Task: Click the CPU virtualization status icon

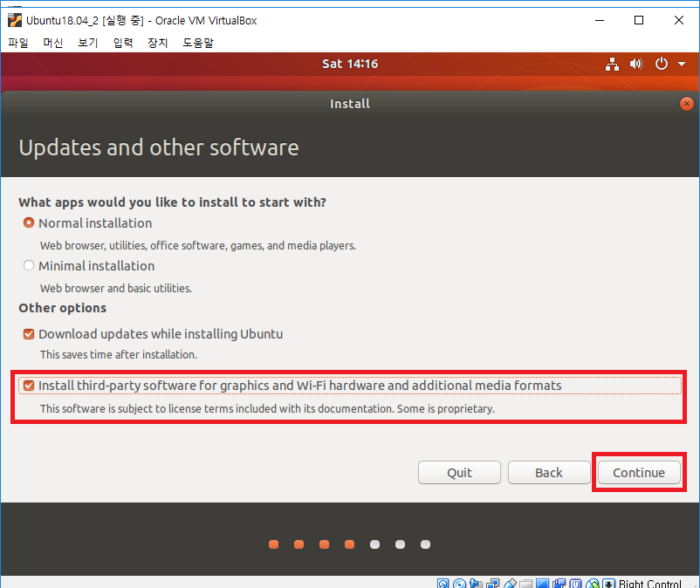Action: [576, 584]
